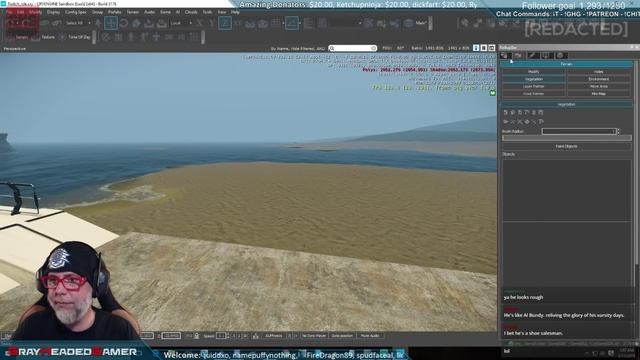Open the RollupBar Modeling tab icon
This screenshot has width=640, height=360.
533,56
